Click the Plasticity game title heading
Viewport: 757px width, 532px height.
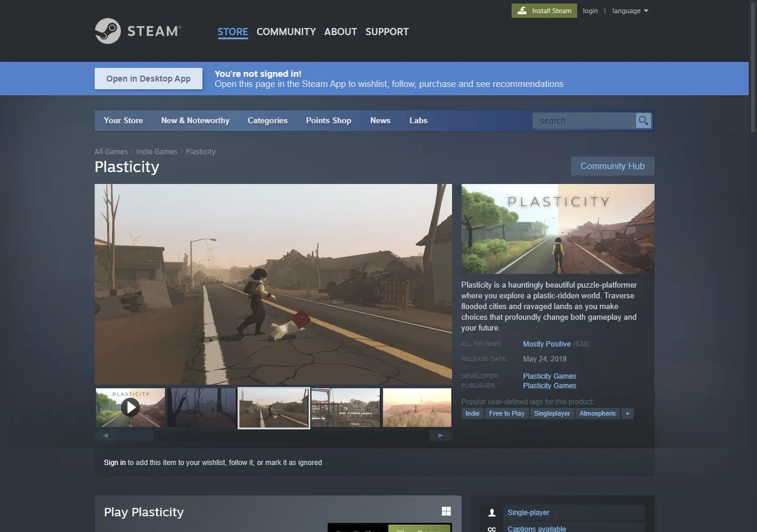127,167
